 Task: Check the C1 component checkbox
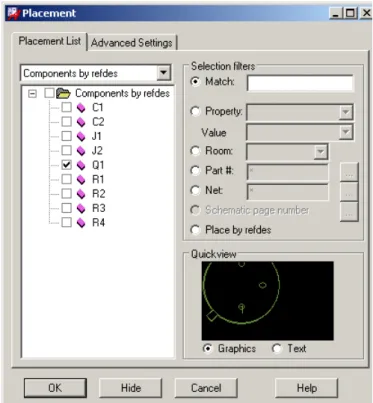click(x=67, y=107)
